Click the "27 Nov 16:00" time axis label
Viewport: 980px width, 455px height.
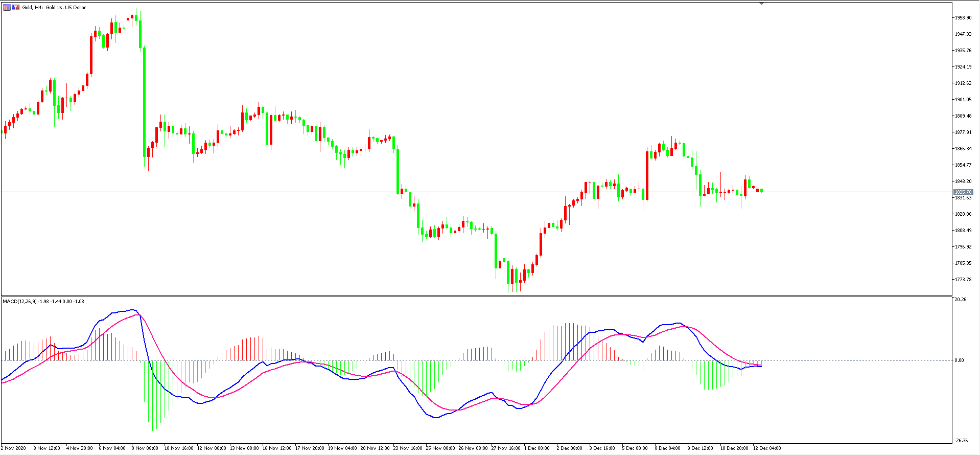click(506, 448)
